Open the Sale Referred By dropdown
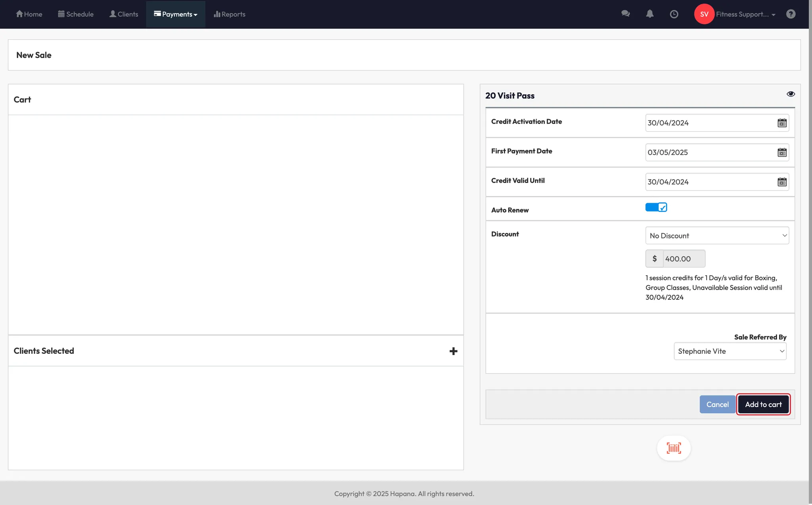The height and width of the screenshot is (505, 812). tap(730, 351)
